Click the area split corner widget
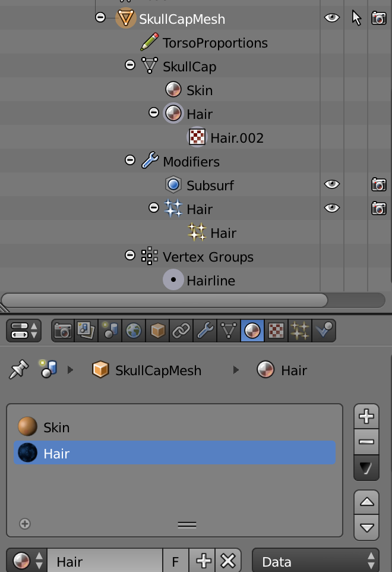 click(x=4, y=308)
